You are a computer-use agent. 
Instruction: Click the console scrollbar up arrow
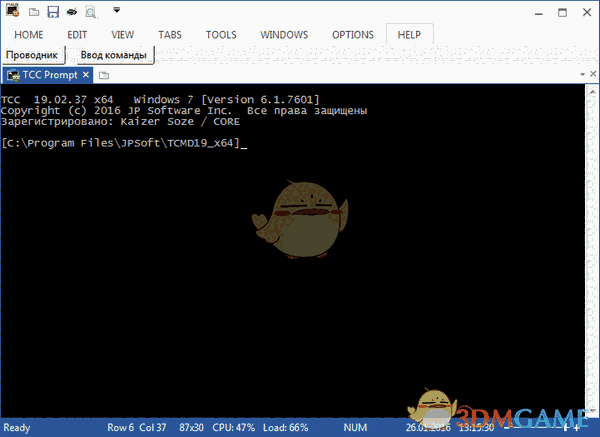click(592, 91)
